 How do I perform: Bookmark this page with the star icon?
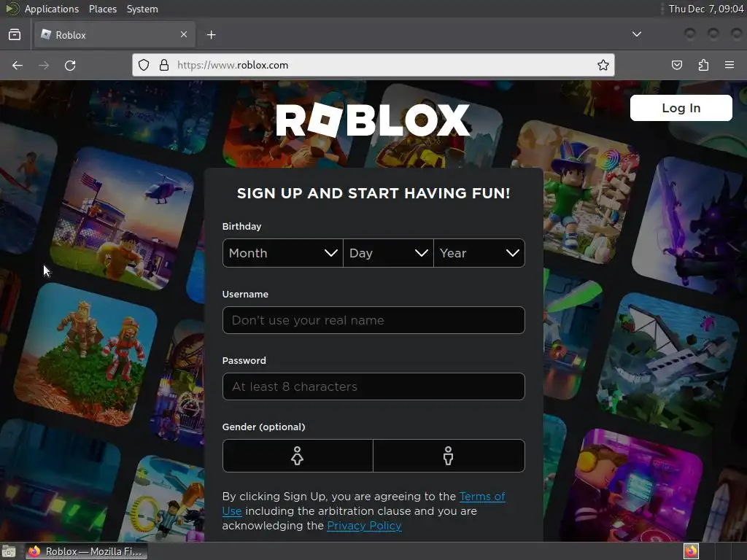(603, 65)
